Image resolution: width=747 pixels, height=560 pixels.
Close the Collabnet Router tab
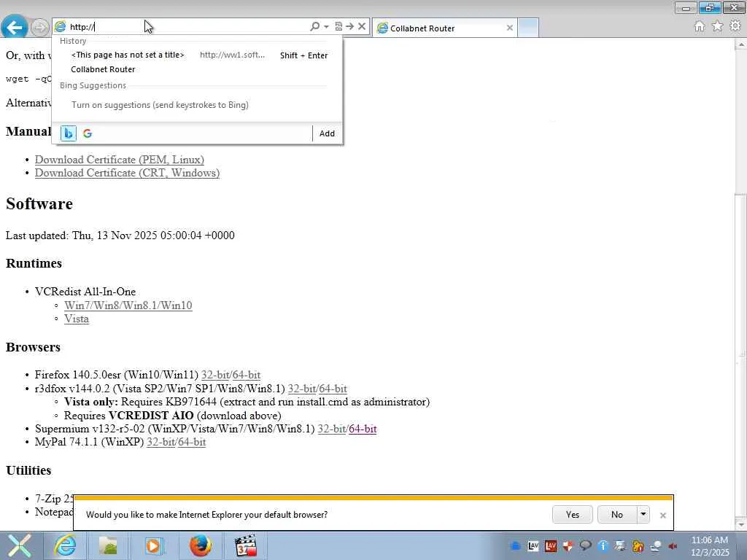[x=510, y=28]
